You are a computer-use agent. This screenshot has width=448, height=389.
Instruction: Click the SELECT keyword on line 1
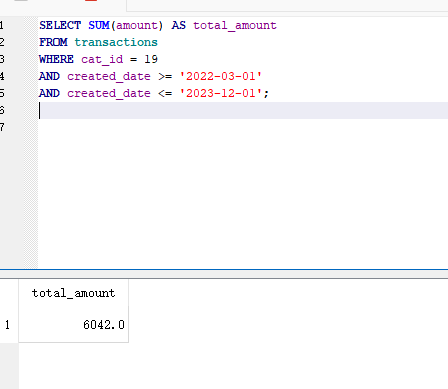click(x=60, y=25)
